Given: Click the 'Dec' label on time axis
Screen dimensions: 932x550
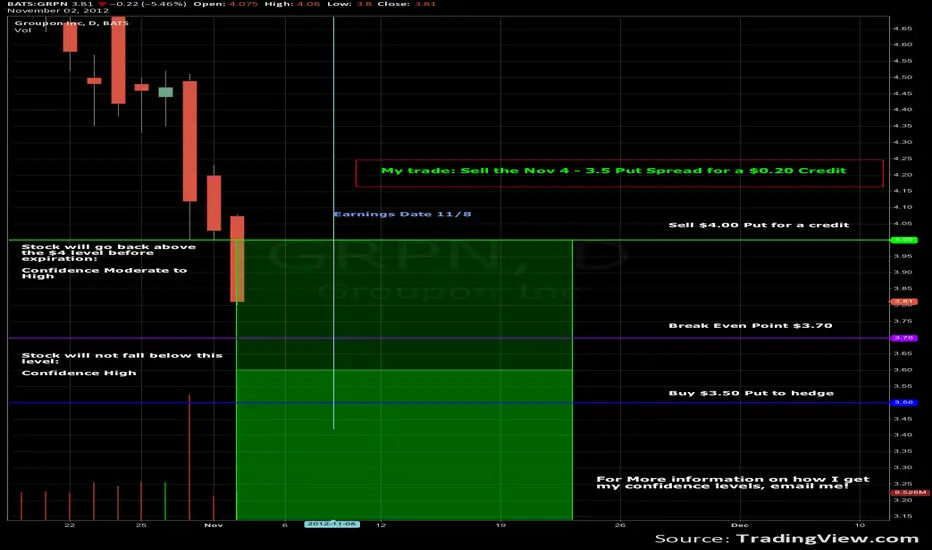Looking at the screenshot, I should (740, 525).
